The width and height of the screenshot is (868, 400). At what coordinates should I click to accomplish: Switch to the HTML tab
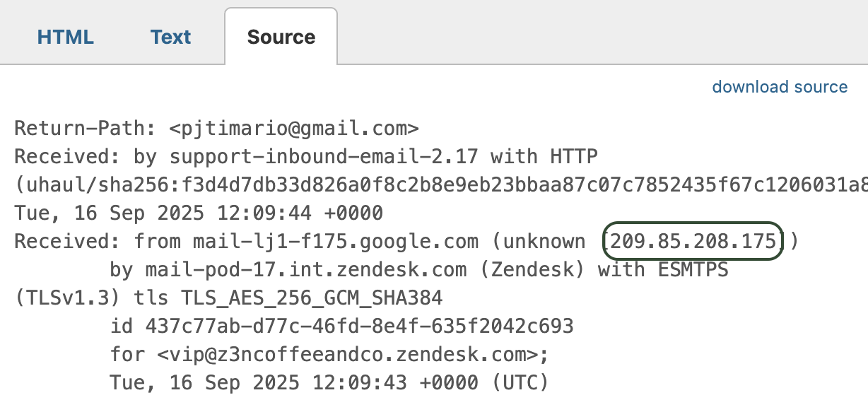(66, 37)
